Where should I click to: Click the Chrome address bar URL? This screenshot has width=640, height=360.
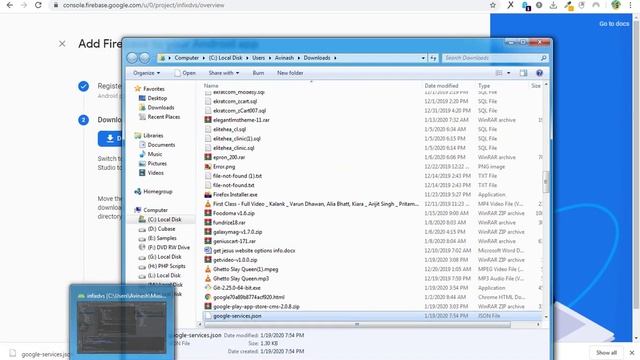[x=143, y=5]
